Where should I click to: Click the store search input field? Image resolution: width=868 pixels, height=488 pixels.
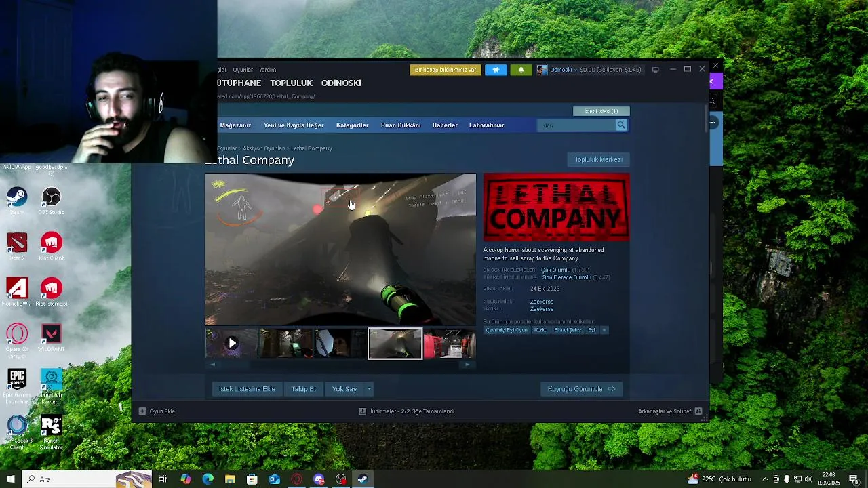click(x=576, y=125)
